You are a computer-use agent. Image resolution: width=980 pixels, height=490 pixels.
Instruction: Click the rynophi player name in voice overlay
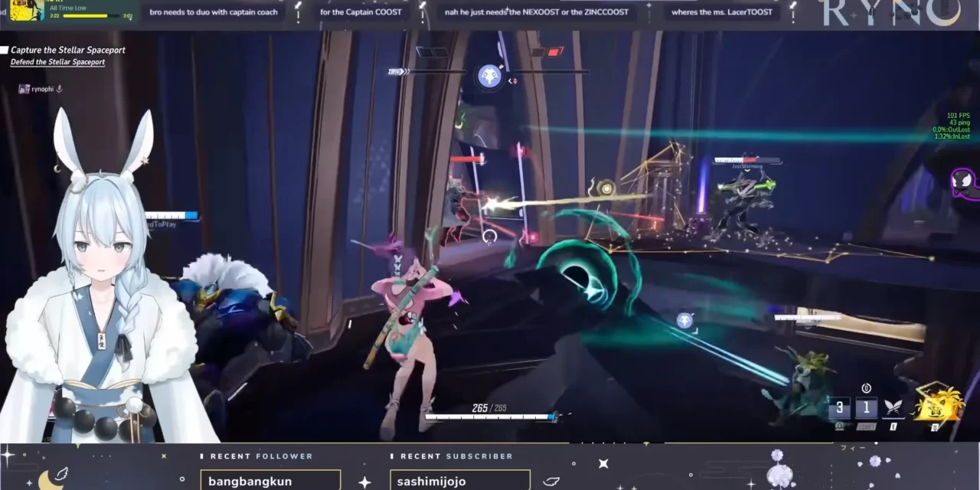click(x=42, y=89)
